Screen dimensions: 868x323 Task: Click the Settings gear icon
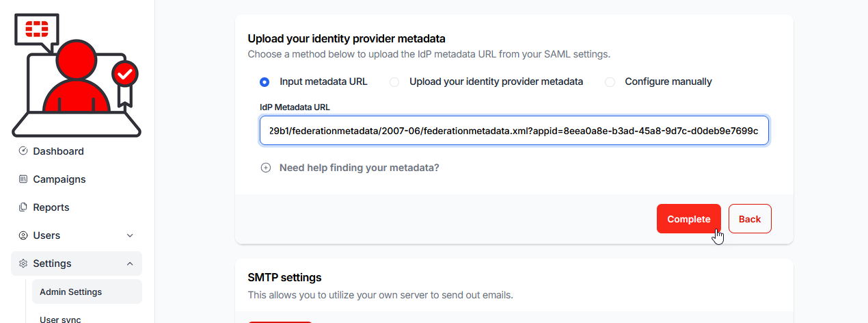point(23,263)
